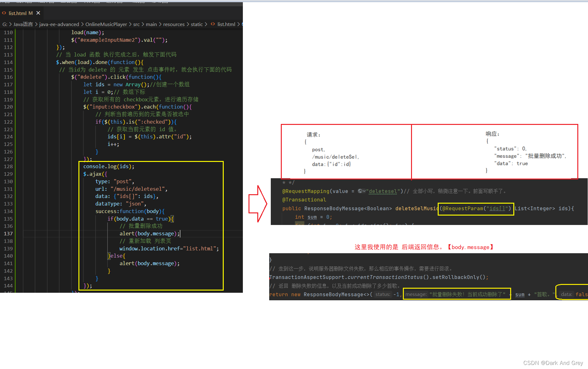Click 'let ids = new Array();' statement
The image size is (588, 369).
click(116, 84)
